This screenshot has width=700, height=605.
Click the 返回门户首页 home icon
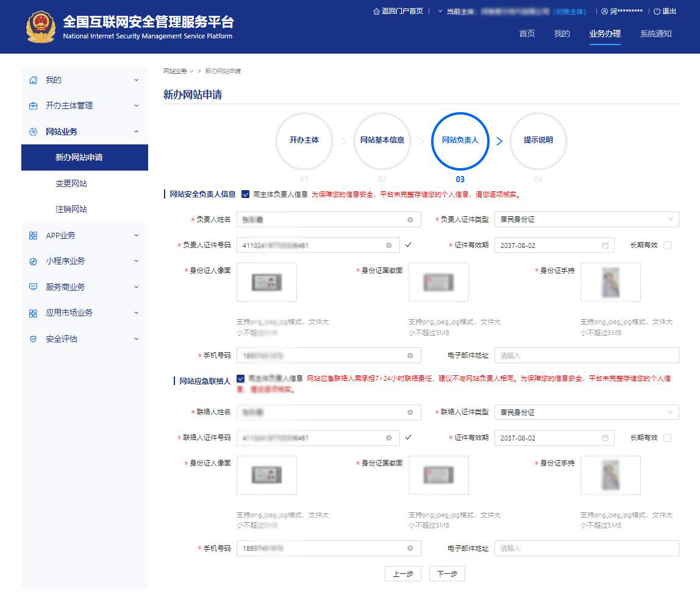376,12
